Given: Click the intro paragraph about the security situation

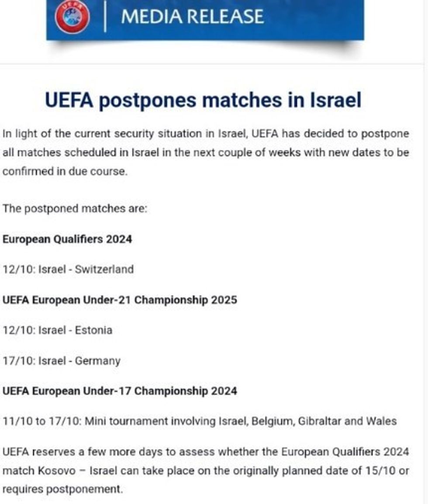Looking at the screenshot, I should click(x=206, y=153).
